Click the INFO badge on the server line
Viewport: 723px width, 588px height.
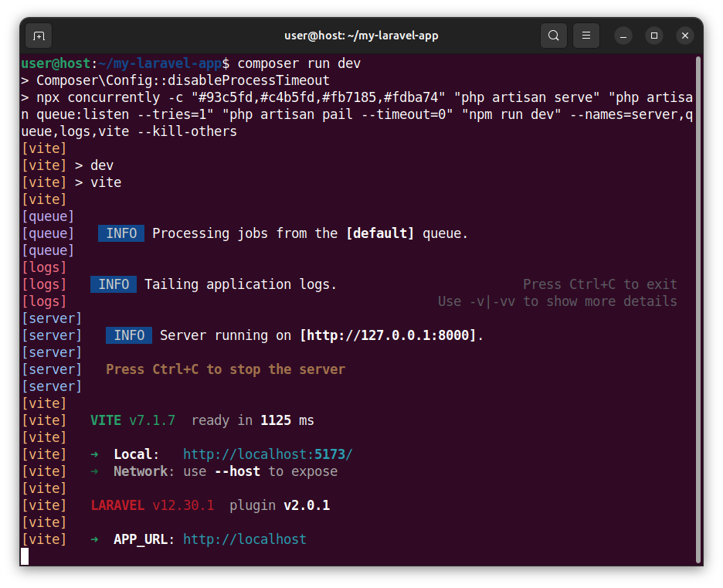point(129,335)
